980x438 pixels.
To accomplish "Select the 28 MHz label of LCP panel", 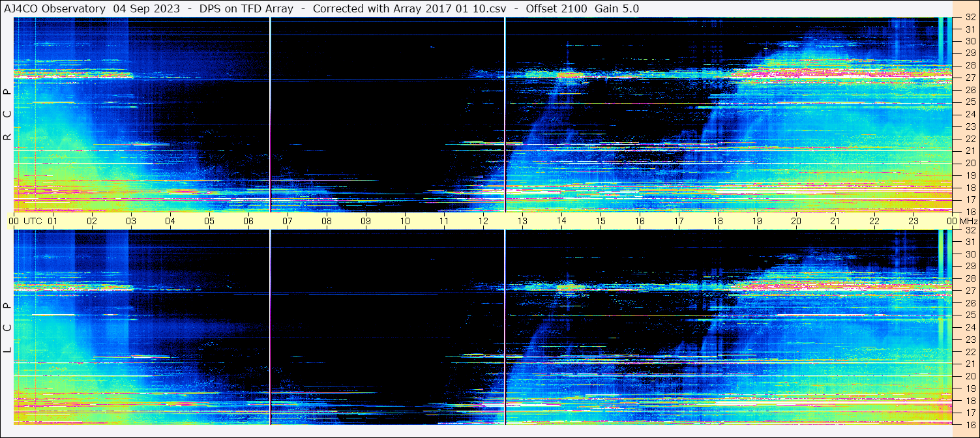I will 970,279.
